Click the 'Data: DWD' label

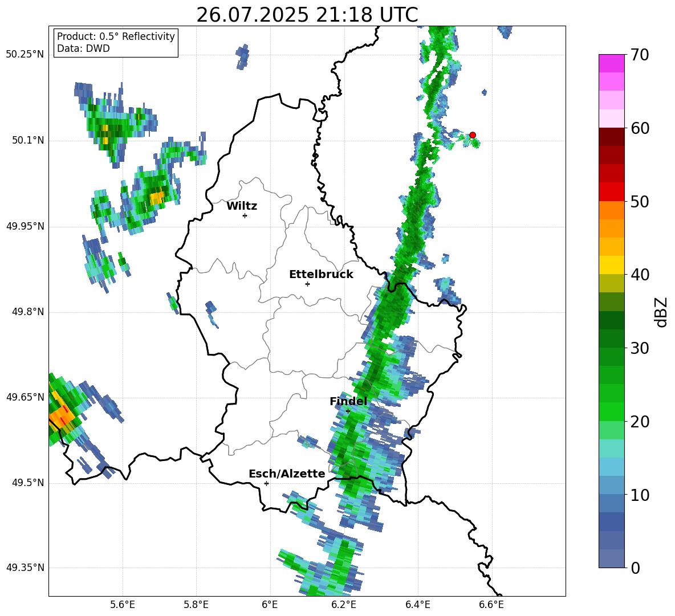pyautogui.click(x=83, y=48)
